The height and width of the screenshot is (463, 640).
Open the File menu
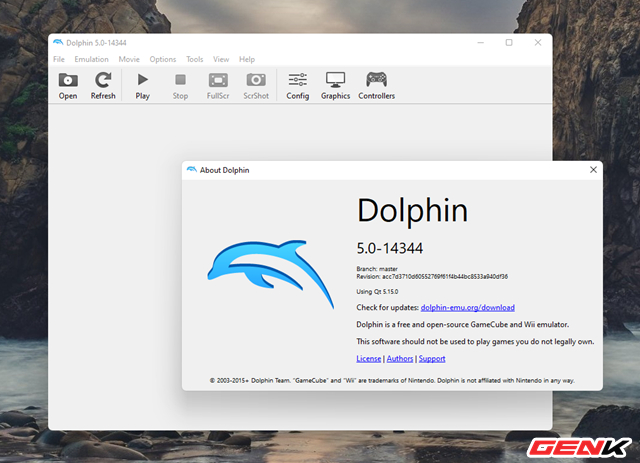click(x=59, y=59)
